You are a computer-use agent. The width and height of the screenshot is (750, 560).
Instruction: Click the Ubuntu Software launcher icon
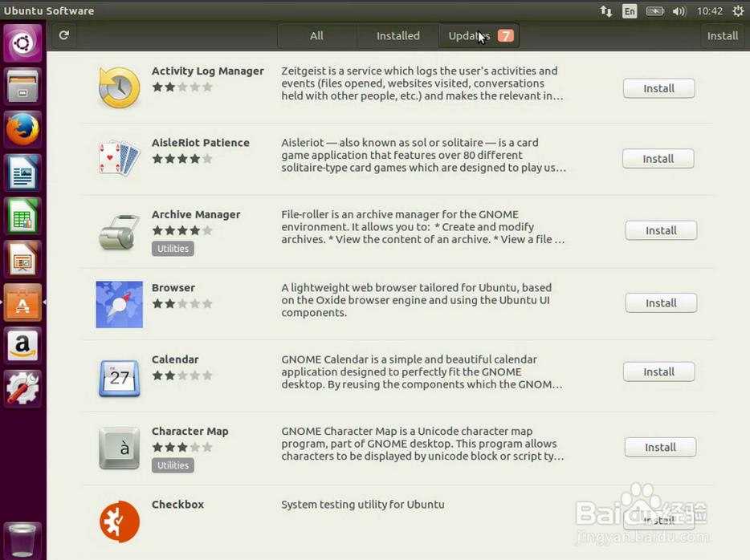22,302
